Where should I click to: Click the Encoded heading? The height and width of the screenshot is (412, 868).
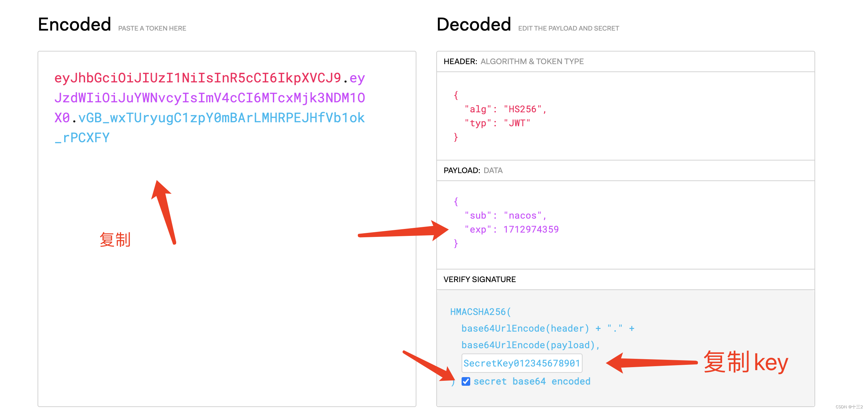(74, 25)
